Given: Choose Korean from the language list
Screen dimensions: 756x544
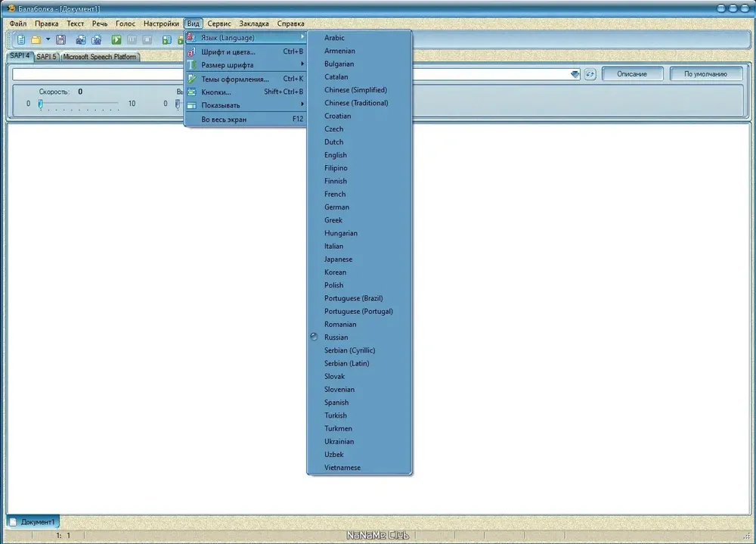Looking at the screenshot, I should coord(359,272).
